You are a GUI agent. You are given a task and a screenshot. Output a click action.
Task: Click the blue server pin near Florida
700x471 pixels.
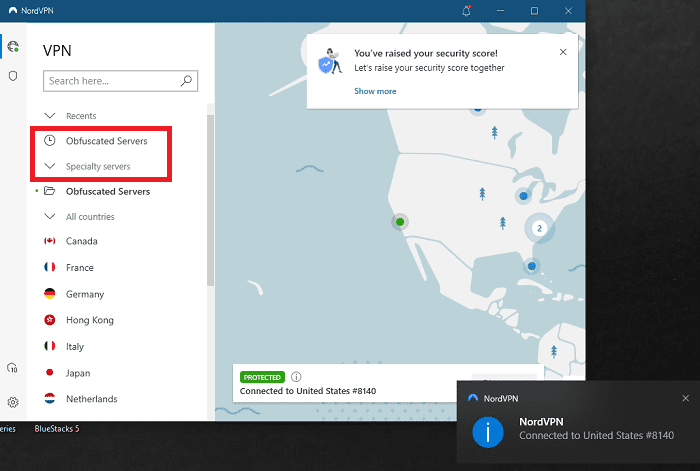tap(531, 266)
